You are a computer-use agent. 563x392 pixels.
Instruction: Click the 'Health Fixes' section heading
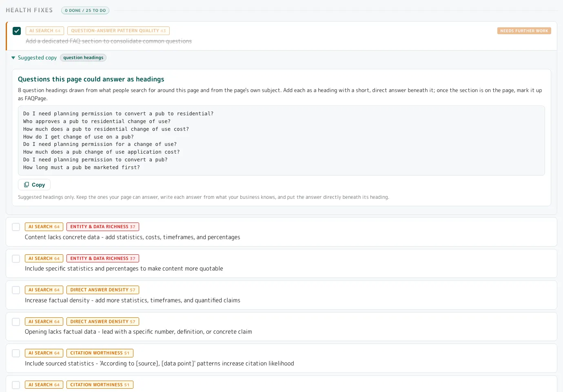coord(29,10)
